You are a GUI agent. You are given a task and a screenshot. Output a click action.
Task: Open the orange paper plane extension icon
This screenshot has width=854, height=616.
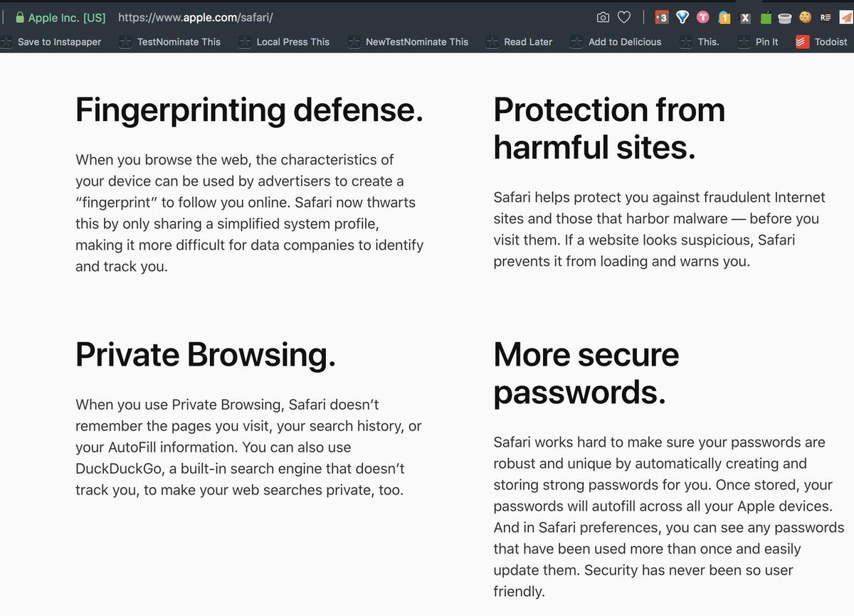point(845,18)
